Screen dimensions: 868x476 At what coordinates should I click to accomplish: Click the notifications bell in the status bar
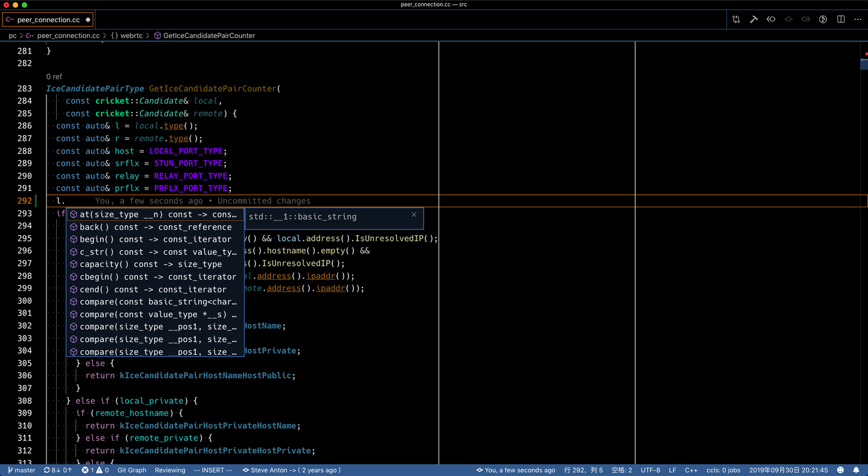pyautogui.click(x=856, y=470)
